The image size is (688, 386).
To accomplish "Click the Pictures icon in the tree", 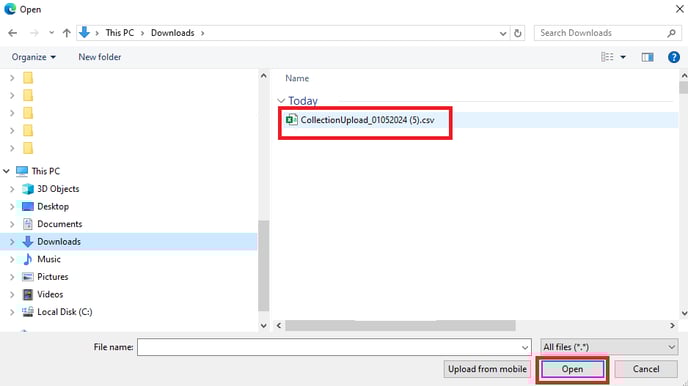I will point(28,277).
